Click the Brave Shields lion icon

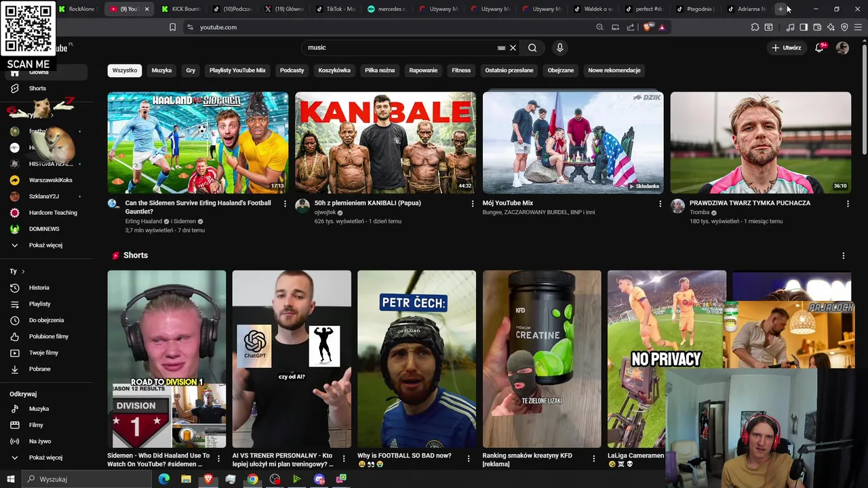648,27
